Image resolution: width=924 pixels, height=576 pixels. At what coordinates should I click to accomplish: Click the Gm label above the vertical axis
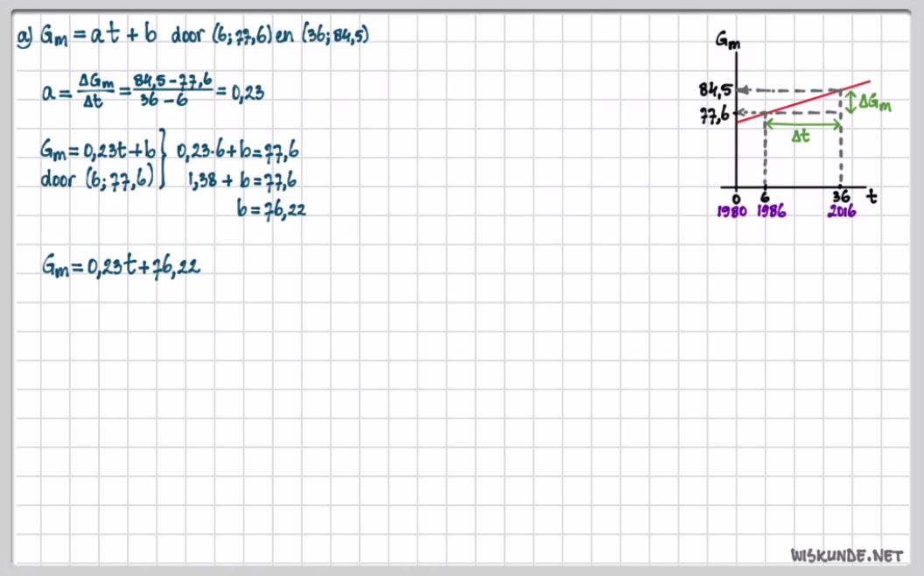(x=725, y=39)
